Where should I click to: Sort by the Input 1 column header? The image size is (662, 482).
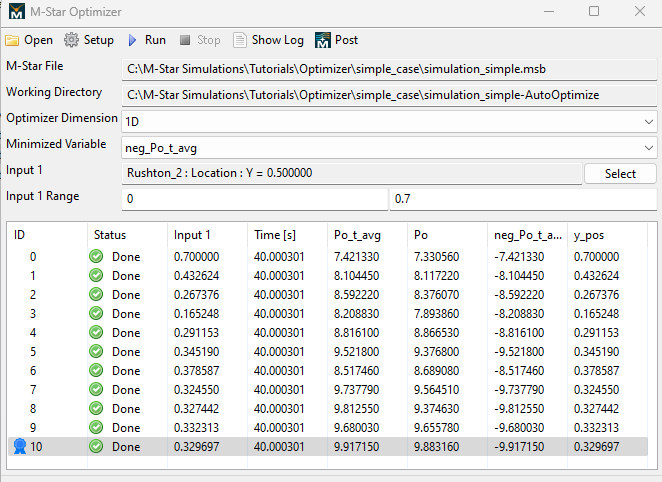(x=192, y=235)
